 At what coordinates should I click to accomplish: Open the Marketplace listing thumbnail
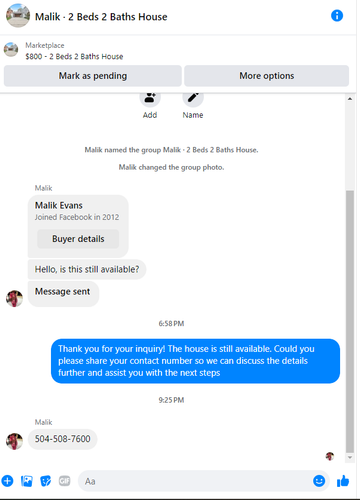tap(11, 50)
